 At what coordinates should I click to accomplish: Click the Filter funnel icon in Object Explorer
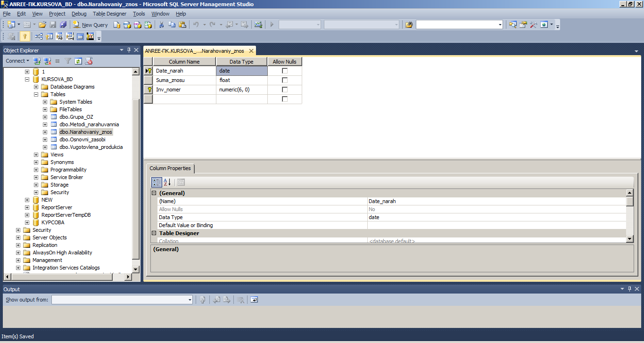pyautogui.click(x=68, y=61)
